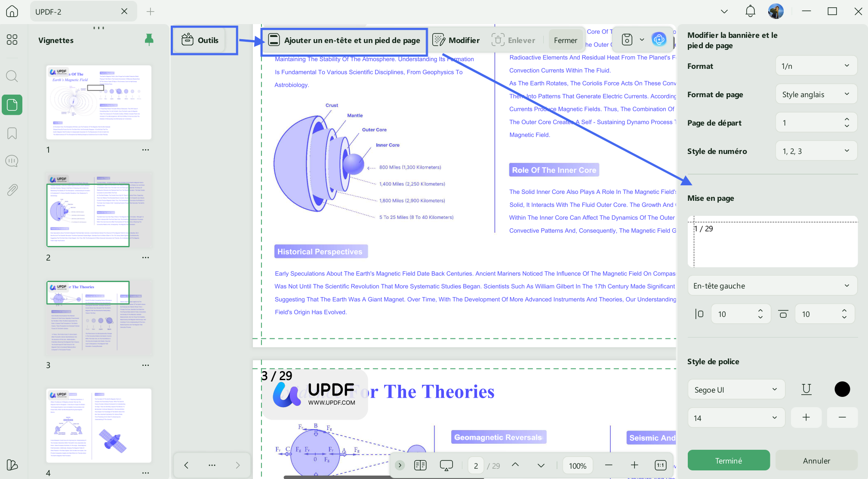The width and height of the screenshot is (868, 479).
Task: Decrease font size with minus button
Action: coord(842,418)
